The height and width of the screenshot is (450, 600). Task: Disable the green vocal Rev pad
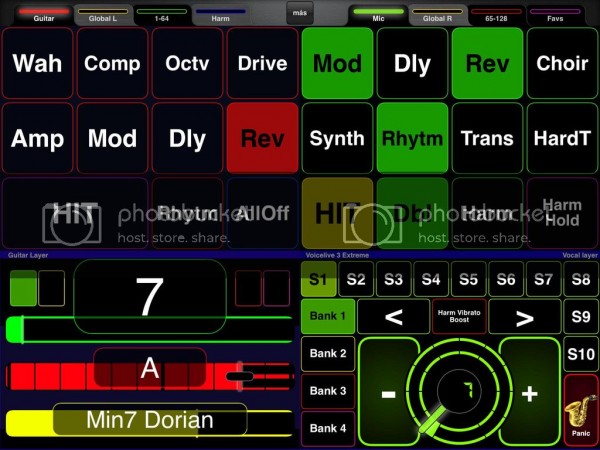488,63
